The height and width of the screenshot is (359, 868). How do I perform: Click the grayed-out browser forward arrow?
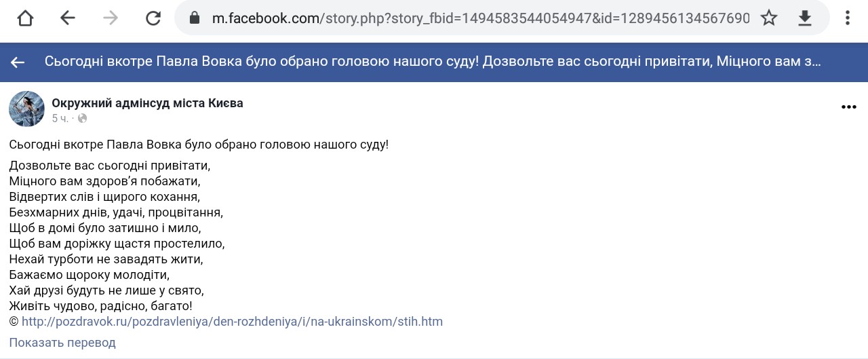(x=111, y=18)
